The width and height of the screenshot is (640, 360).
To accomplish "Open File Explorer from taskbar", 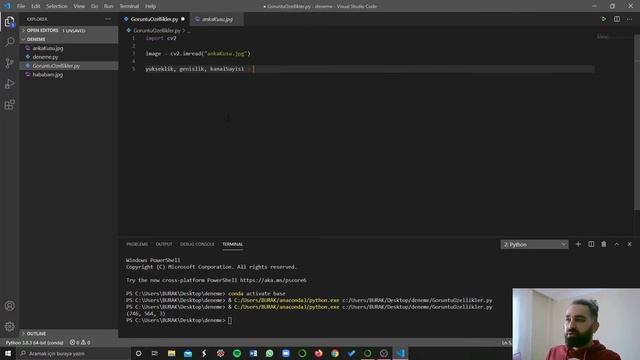I will click(x=171, y=353).
